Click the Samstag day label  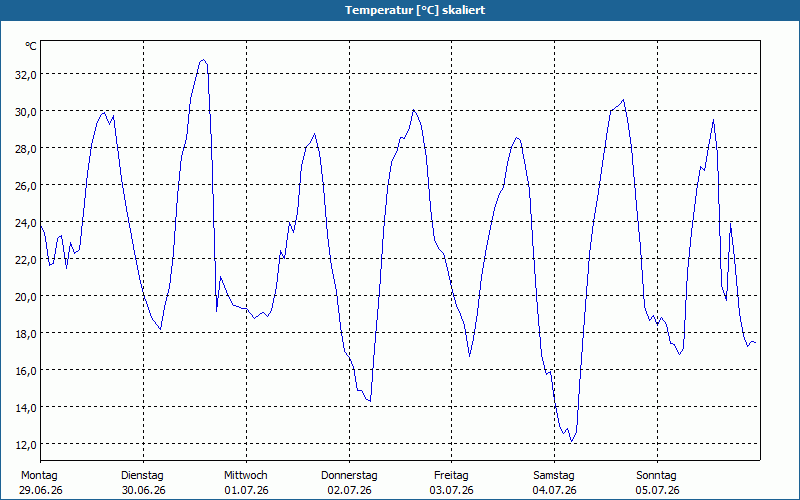point(554,476)
